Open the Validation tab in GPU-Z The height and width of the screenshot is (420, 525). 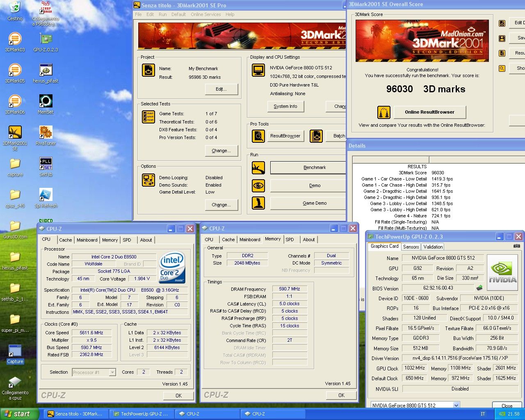coord(433,247)
